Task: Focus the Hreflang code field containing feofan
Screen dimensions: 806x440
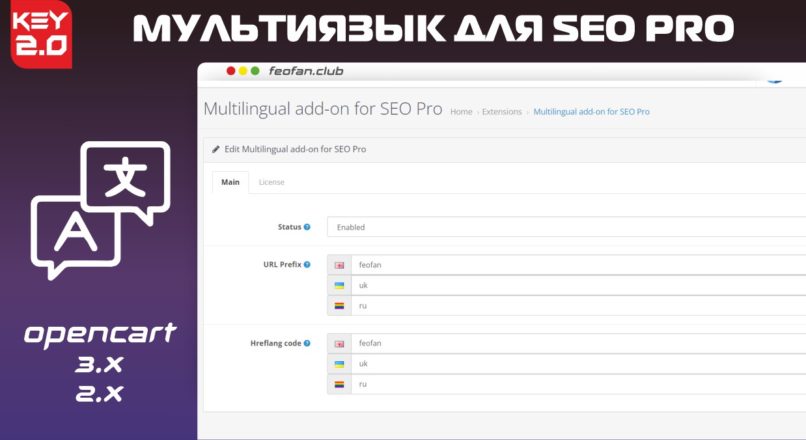Action: [x=579, y=343]
